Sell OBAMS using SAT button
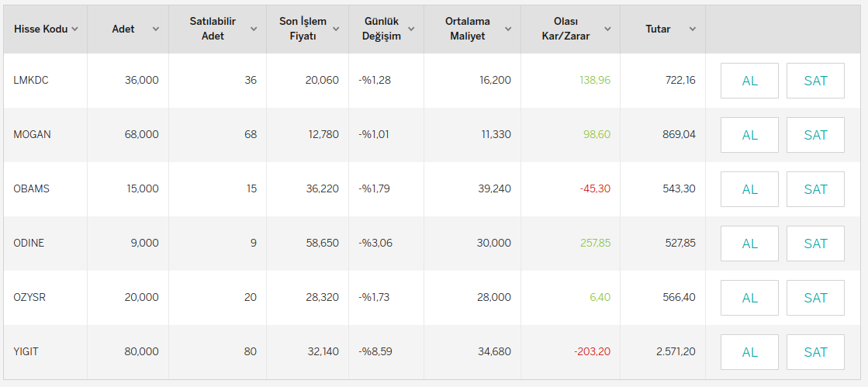 (x=815, y=189)
